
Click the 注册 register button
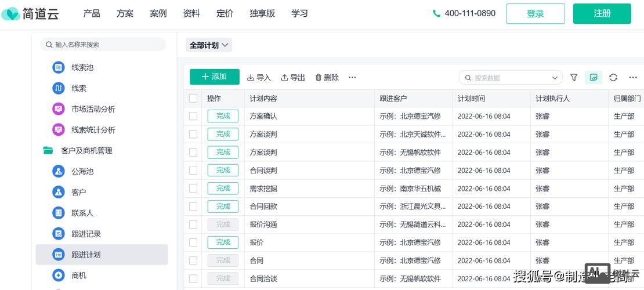tap(602, 13)
